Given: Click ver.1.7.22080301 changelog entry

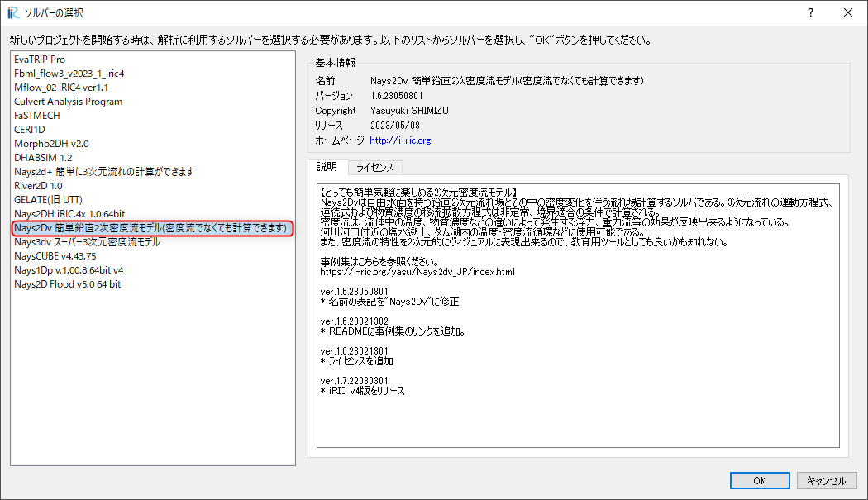Looking at the screenshot, I should pyautogui.click(x=355, y=381).
